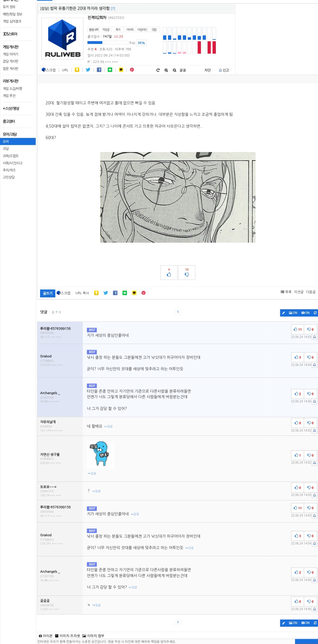Click the refresh icon beside the zoom buttons
This screenshot has height=644, width=318.
pos(158,70)
